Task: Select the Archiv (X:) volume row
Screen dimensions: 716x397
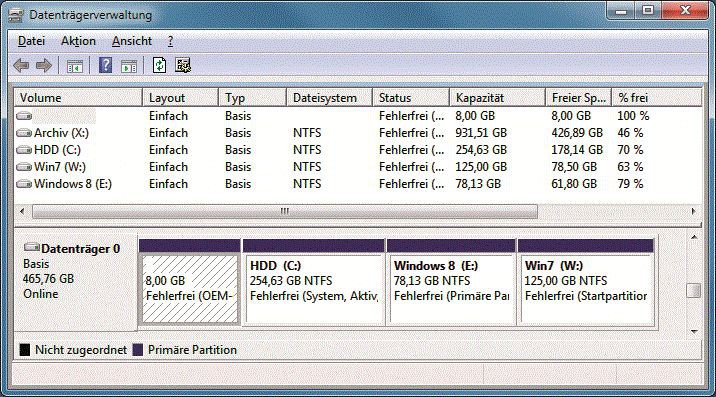Action: click(x=358, y=133)
